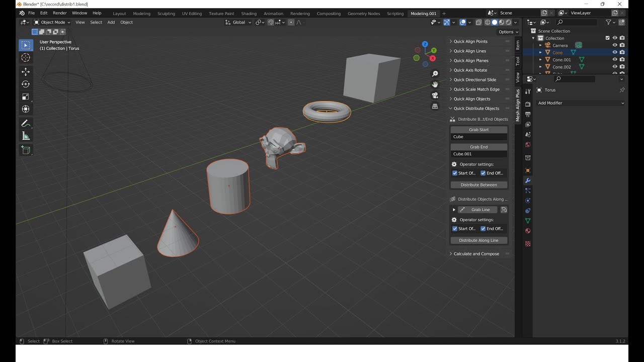Hide the Camera in viewport
Screen dimensions: 644x362
point(615,45)
